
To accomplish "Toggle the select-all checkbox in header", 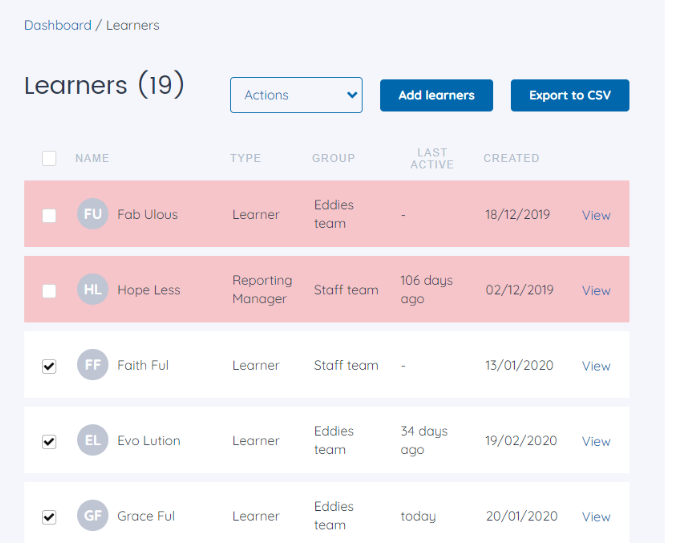I will click(x=49, y=158).
